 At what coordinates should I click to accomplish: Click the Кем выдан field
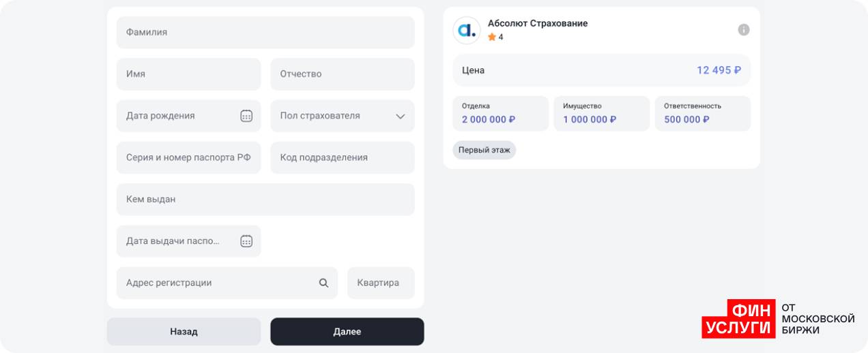click(x=265, y=200)
